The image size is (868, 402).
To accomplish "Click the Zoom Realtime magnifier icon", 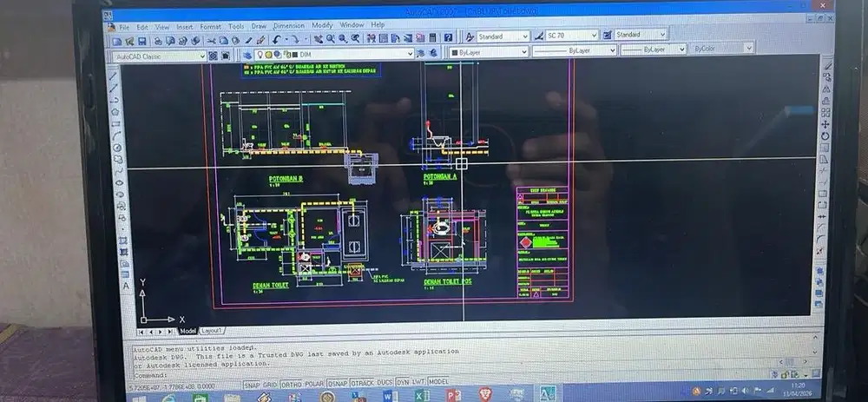I will (331, 39).
